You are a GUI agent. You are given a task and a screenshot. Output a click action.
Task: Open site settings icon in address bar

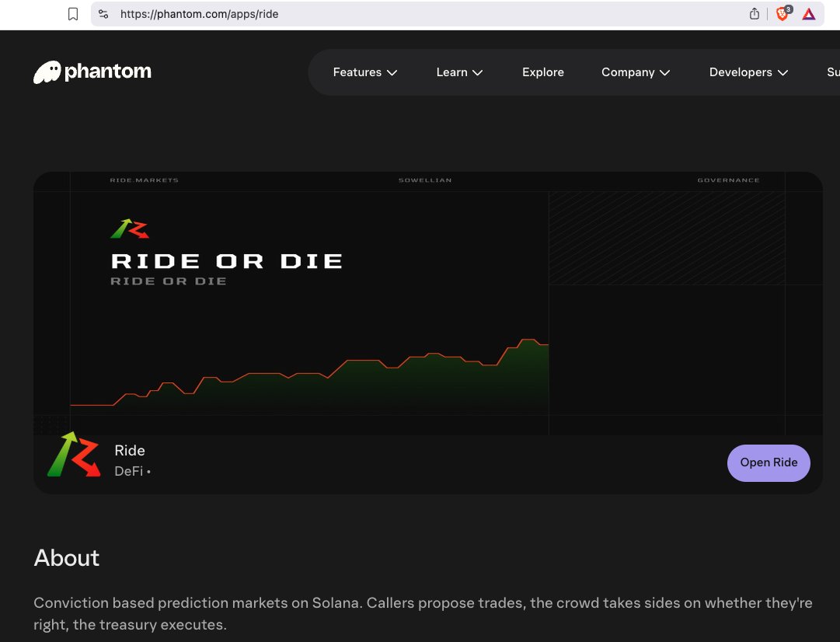[103, 14]
